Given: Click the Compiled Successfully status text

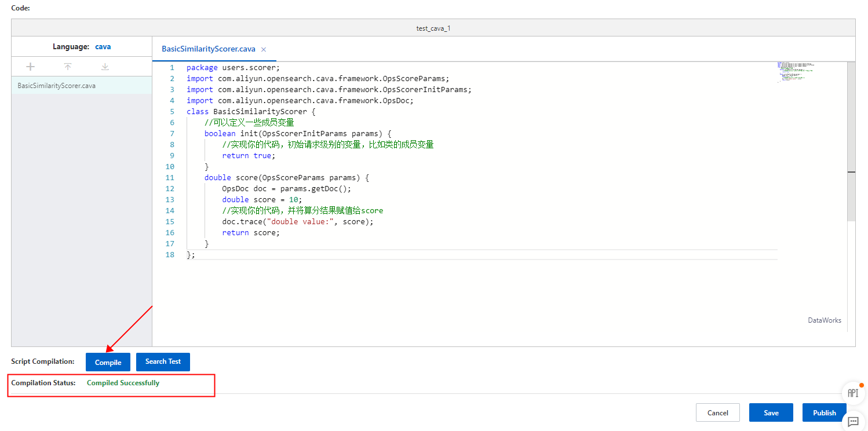Looking at the screenshot, I should pos(123,383).
